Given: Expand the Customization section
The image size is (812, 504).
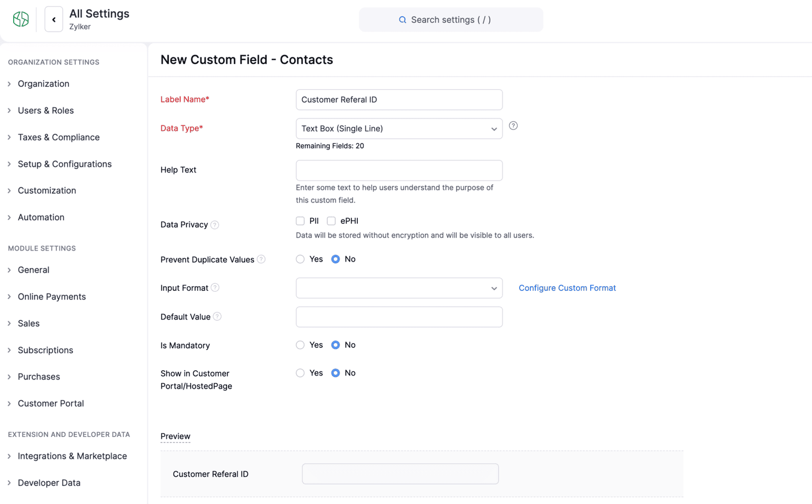Looking at the screenshot, I should (47, 191).
